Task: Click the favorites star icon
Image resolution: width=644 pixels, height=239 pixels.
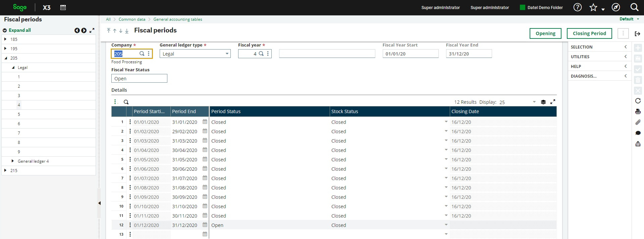Action: (593, 7)
